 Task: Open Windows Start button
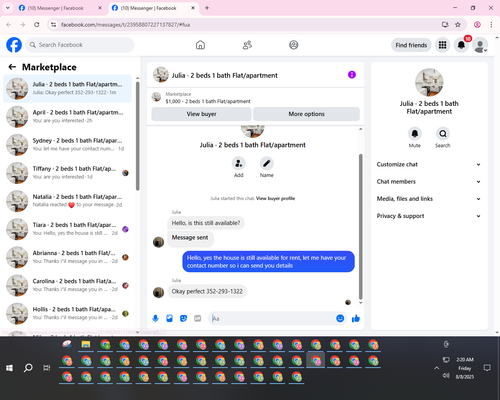9,368
